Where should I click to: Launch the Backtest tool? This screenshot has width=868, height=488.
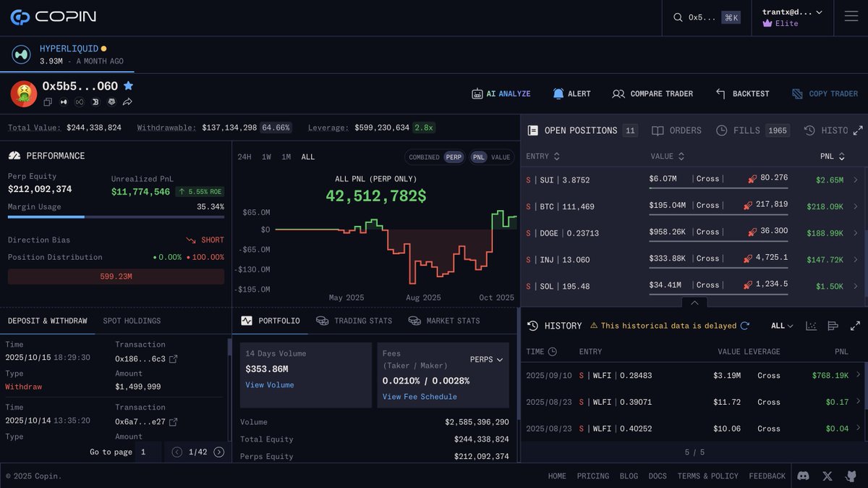point(742,93)
